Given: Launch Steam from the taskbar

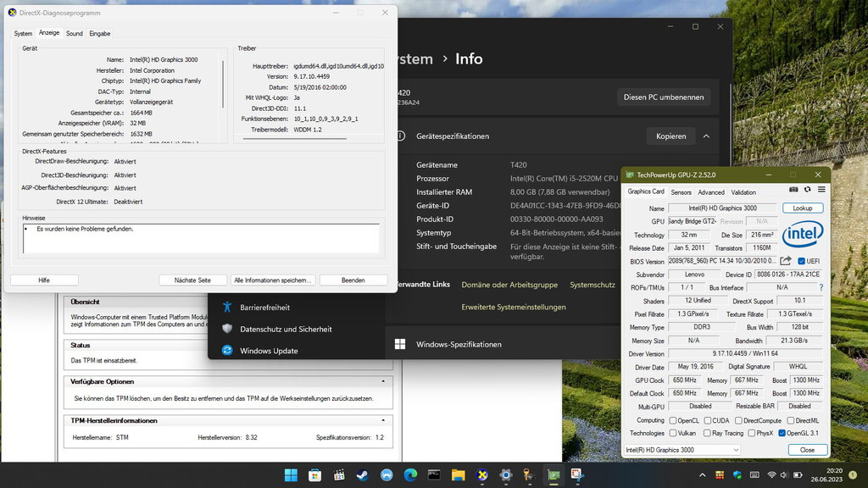Looking at the screenshot, I should point(362,474).
